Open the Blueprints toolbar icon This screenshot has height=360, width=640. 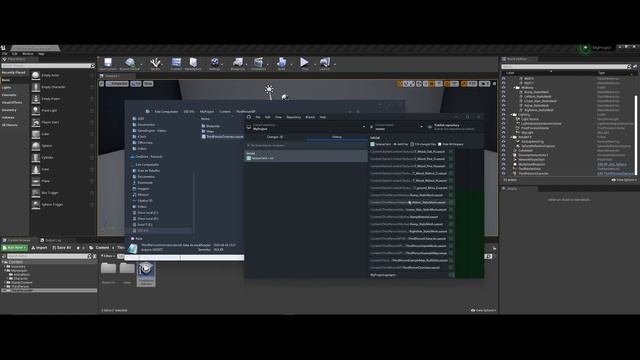(238, 63)
